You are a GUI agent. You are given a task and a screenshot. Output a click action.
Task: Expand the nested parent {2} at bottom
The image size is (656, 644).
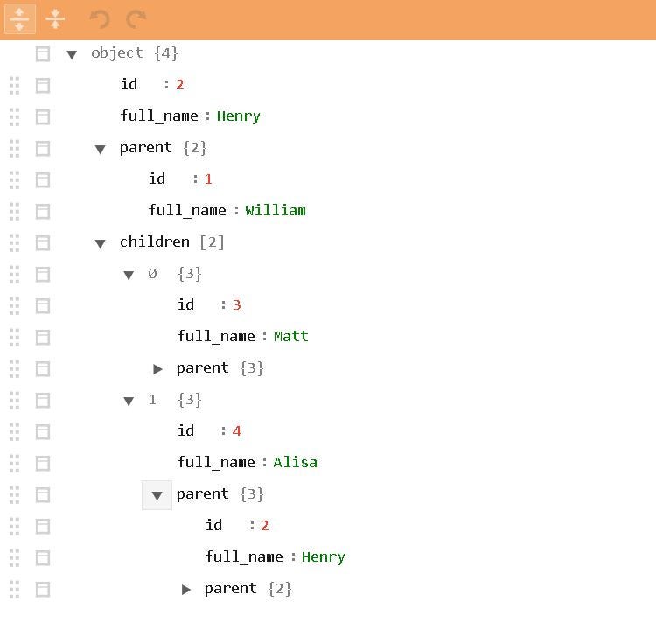[x=185, y=590]
